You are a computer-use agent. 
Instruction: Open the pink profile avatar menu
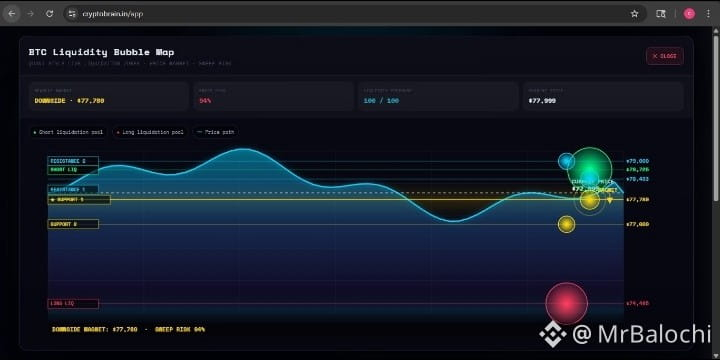point(689,14)
